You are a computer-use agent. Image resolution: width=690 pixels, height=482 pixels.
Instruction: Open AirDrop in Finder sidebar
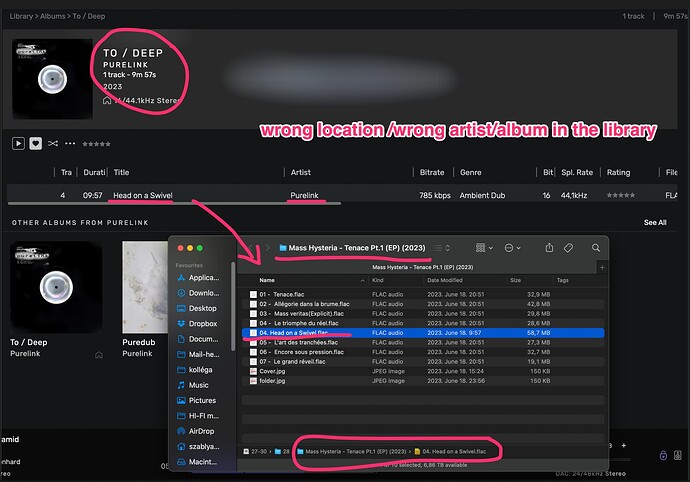coord(195,431)
